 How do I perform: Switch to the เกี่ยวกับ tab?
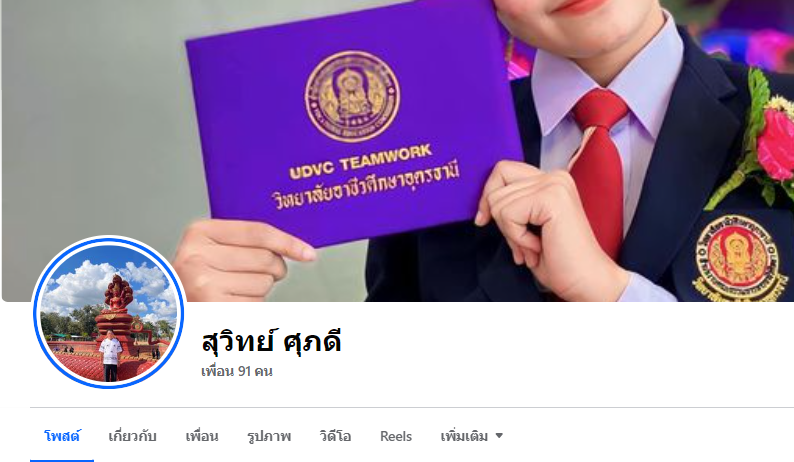coord(132,436)
